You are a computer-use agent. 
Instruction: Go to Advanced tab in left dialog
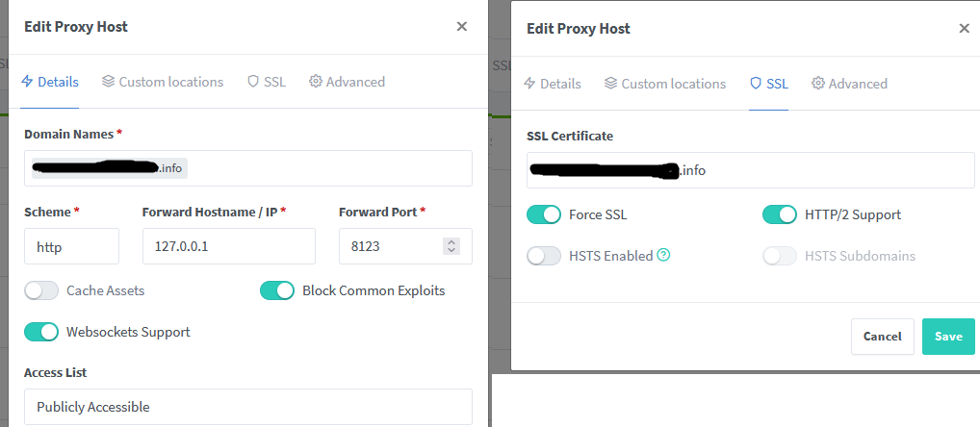[x=348, y=82]
